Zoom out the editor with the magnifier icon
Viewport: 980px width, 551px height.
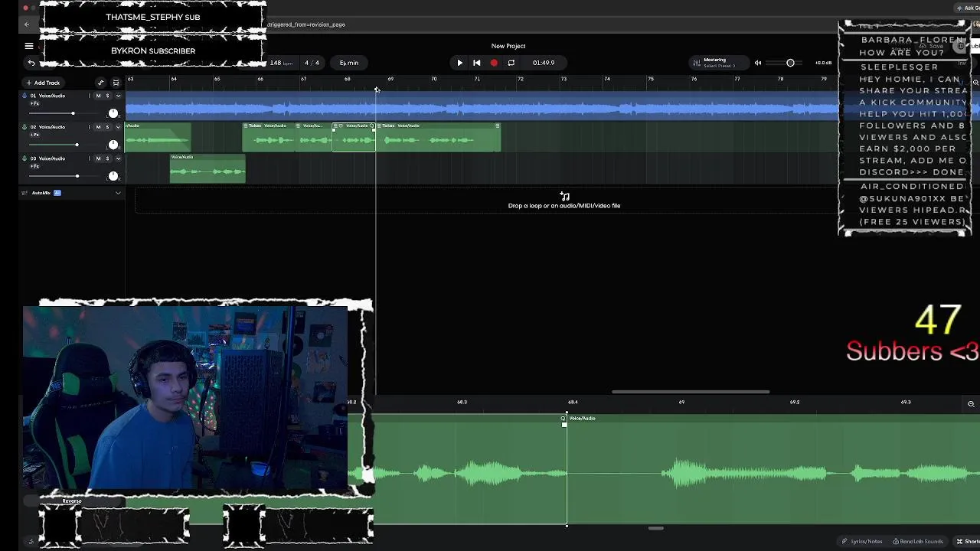point(971,404)
